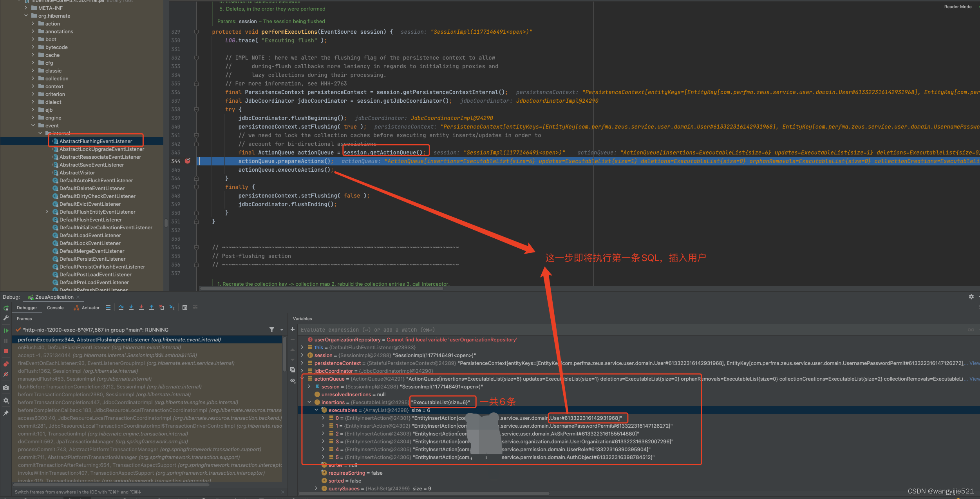Switch to the Console tab
The height and width of the screenshot is (499, 980).
click(55, 308)
